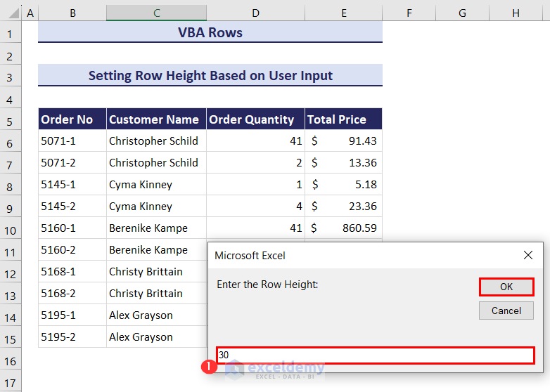550x392 pixels.
Task: Click OK in the Row Height dialog
Action: tap(506, 287)
